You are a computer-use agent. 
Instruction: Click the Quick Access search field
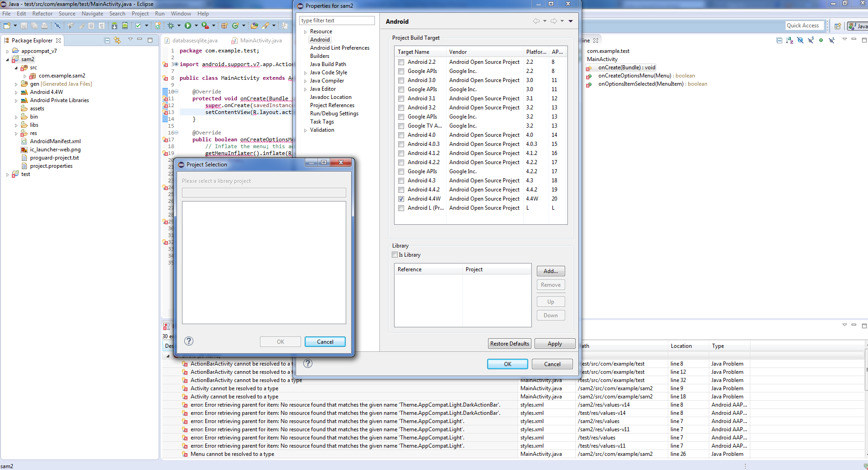coord(805,26)
